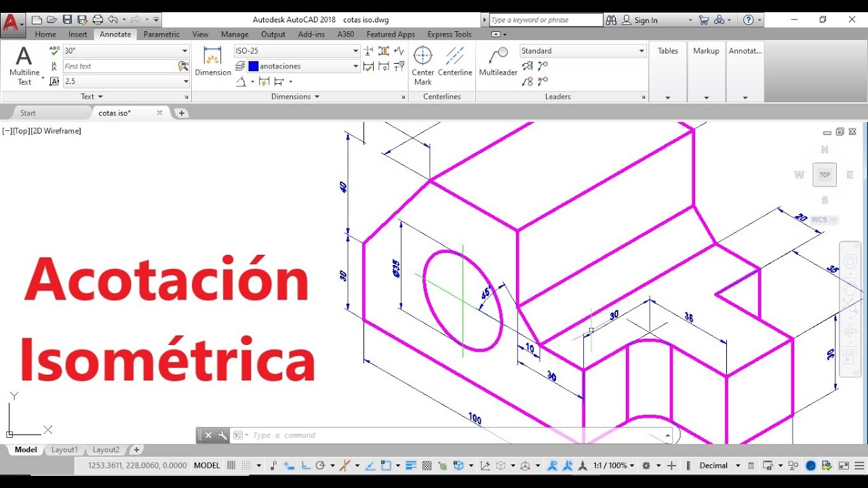The height and width of the screenshot is (488, 868).
Task: Open the Autodesk App Store cart icon
Action: click(703, 20)
